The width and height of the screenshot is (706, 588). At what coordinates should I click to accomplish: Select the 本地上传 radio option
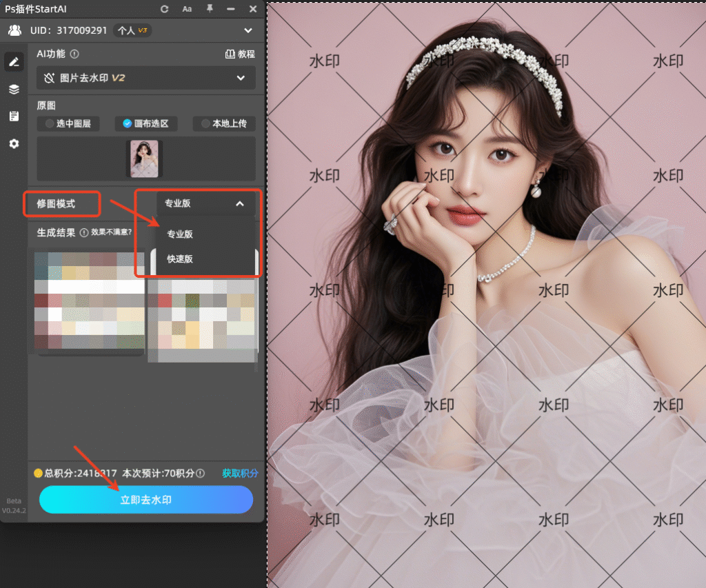(x=224, y=123)
